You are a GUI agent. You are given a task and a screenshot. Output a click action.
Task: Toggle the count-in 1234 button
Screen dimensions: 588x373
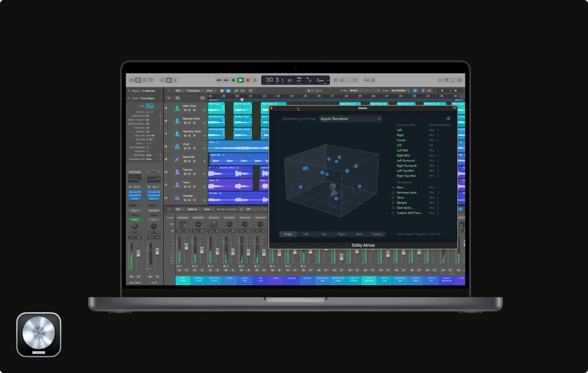pyautogui.click(x=366, y=80)
